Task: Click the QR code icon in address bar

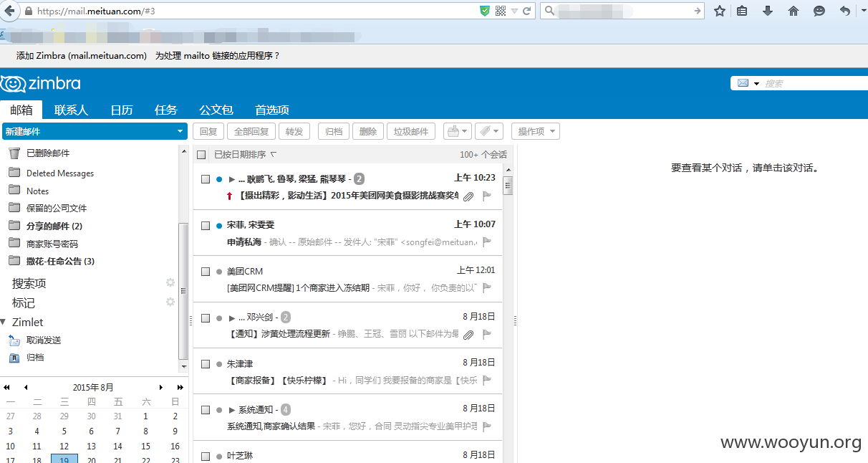Action: [x=501, y=11]
